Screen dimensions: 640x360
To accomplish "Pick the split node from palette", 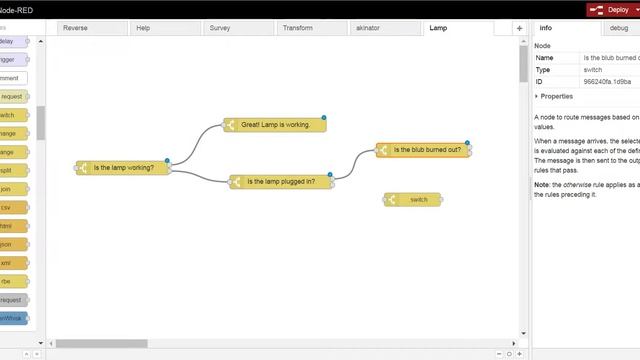I will coord(13,171).
